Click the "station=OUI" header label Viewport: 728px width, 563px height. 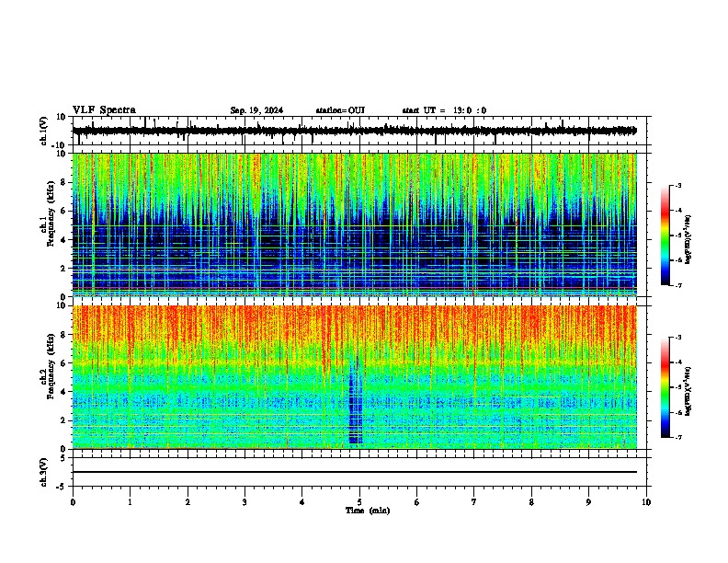coord(340,110)
